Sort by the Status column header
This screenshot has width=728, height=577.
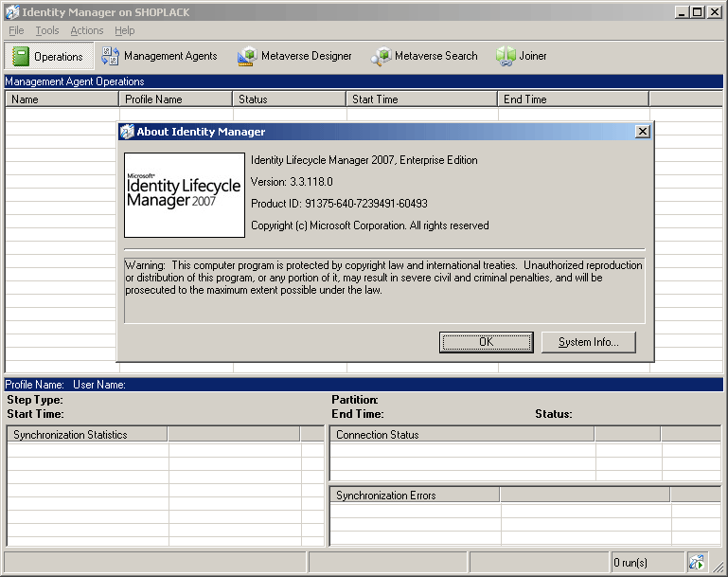tap(290, 99)
